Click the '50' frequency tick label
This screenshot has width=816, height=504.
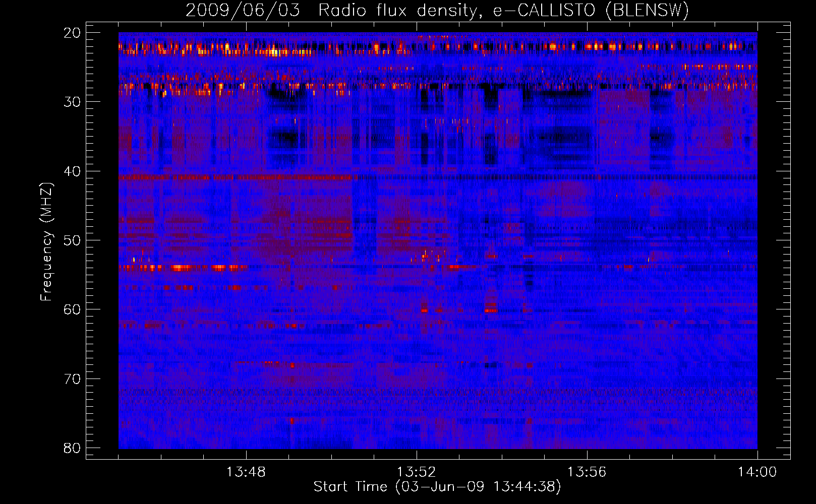(72, 240)
